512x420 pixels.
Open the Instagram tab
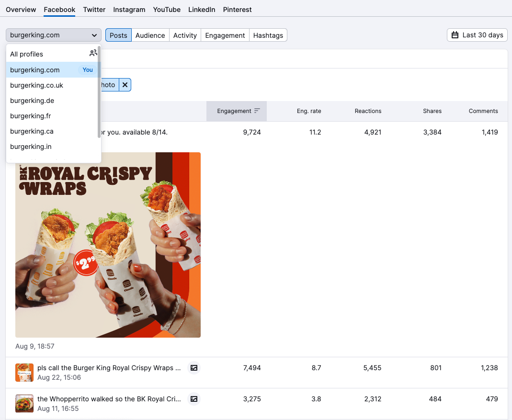[129, 10]
